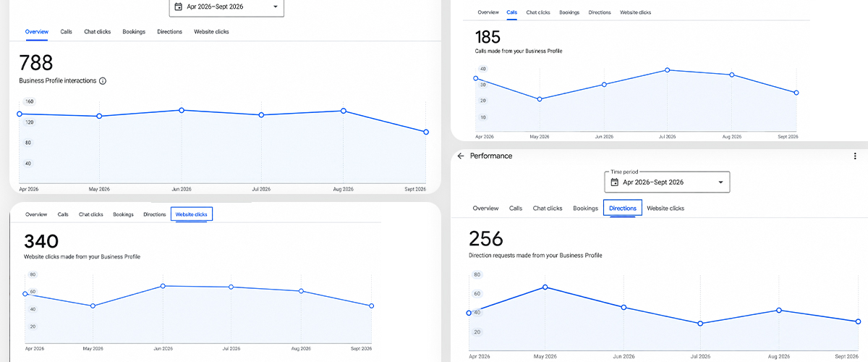Click the 185 calls total
868x362 pixels.
[488, 37]
